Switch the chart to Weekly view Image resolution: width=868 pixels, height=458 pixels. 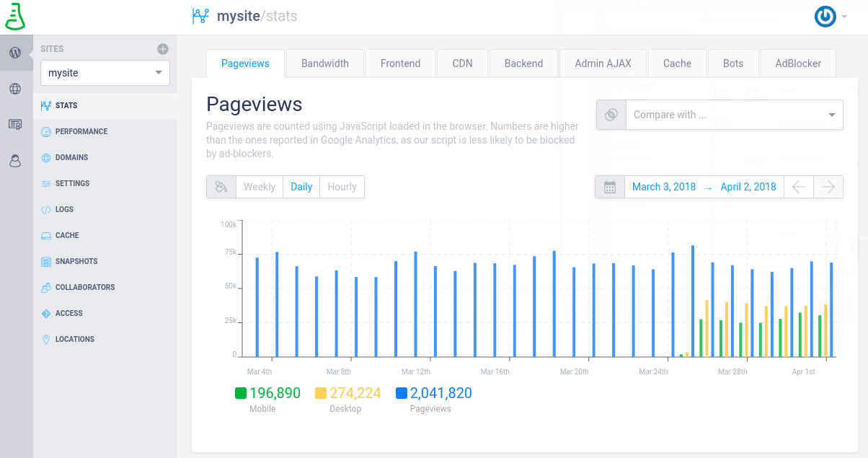click(x=260, y=186)
